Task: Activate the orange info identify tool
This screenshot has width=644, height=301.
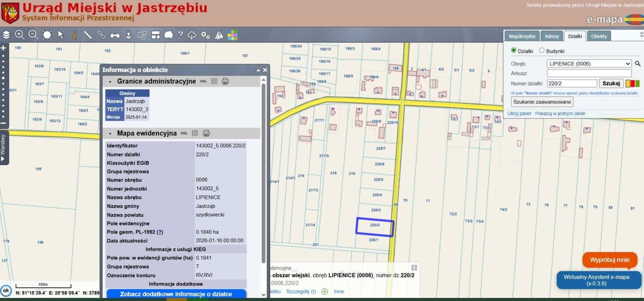Action: [74, 35]
